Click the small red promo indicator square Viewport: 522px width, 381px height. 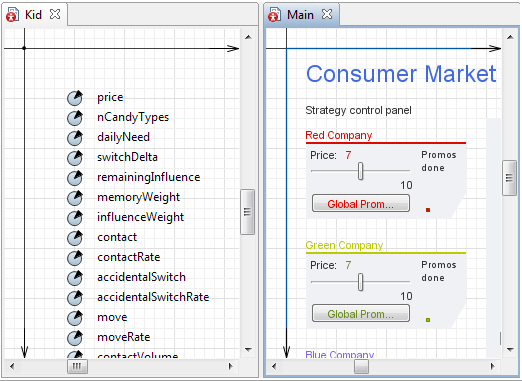[428, 210]
